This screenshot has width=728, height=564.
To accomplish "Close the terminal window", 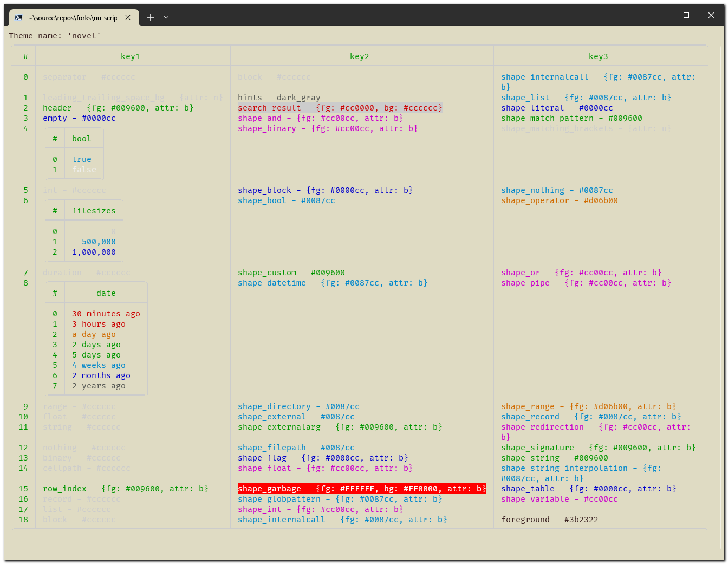I will (711, 15).
